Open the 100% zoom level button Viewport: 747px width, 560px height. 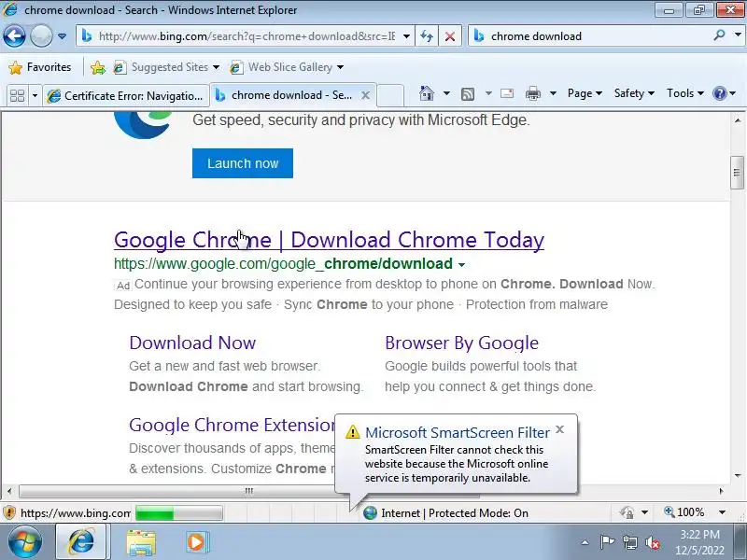(684, 512)
